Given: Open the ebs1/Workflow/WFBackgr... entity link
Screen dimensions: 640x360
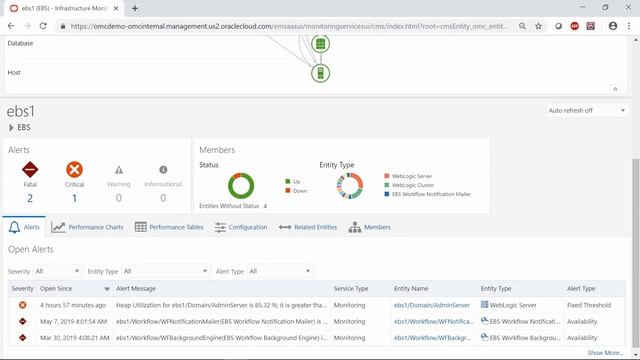Looking at the screenshot, I should [433, 338].
